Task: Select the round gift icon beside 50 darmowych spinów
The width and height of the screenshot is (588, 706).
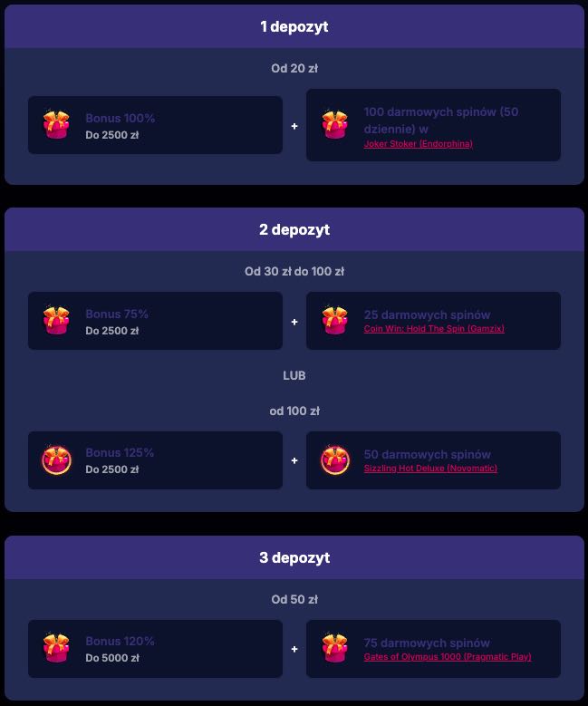Action: [334, 460]
